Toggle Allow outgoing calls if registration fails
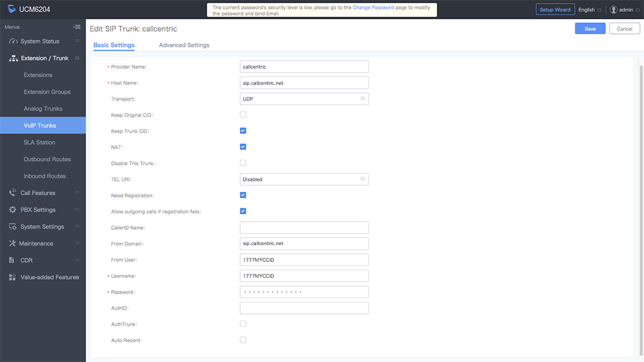The width and height of the screenshot is (644, 362). coord(243,211)
